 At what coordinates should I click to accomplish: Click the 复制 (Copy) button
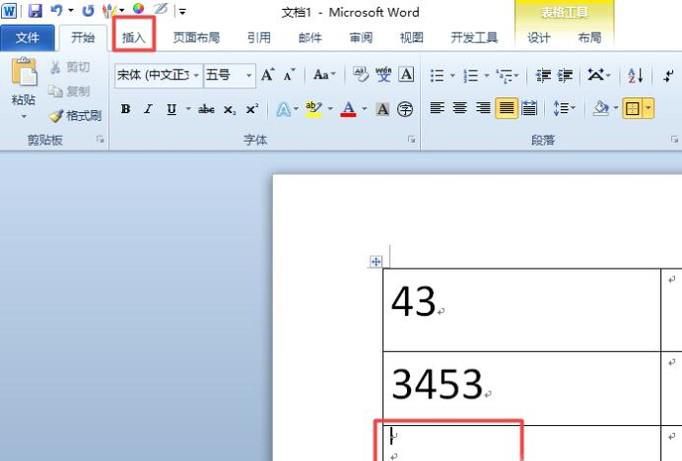point(69,91)
